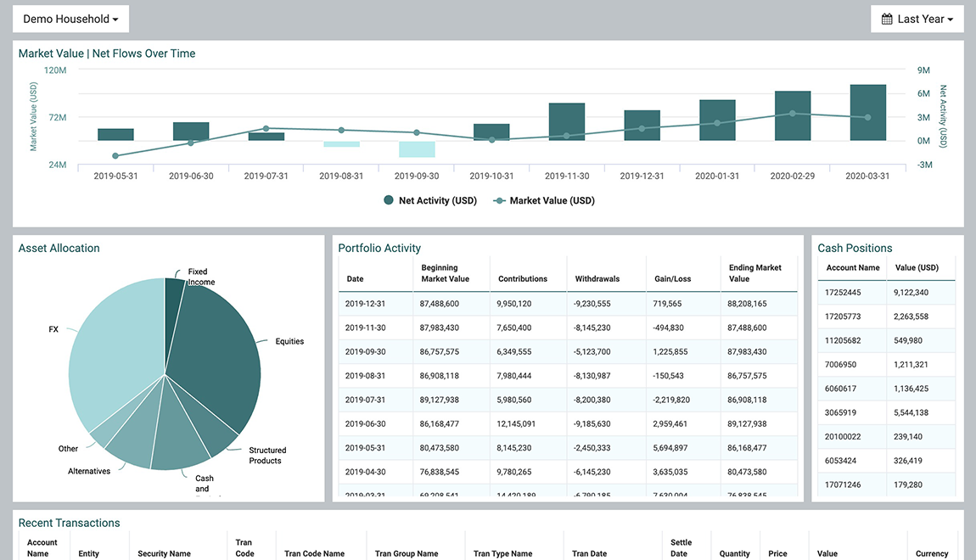Sort Portfolio Activity by Date column header
976x560 pixels.
(x=355, y=278)
